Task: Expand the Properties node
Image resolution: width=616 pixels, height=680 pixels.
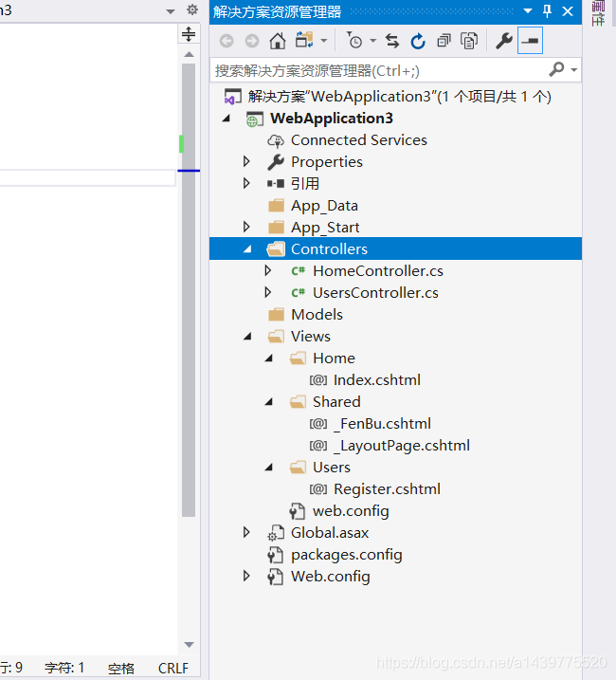Action: click(x=246, y=162)
